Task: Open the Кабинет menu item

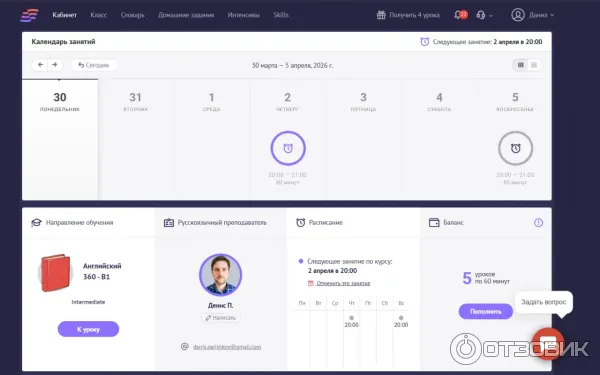Action: (x=64, y=15)
